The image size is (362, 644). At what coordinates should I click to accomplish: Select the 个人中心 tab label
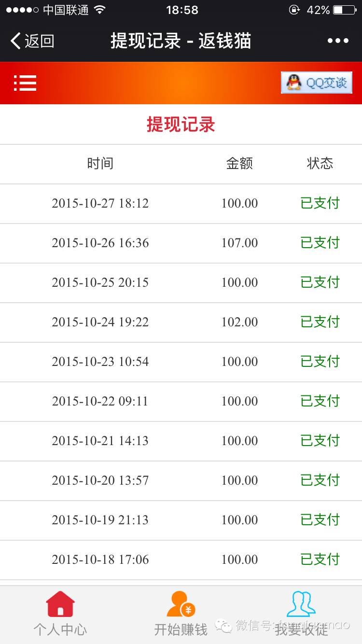(x=60, y=630)
